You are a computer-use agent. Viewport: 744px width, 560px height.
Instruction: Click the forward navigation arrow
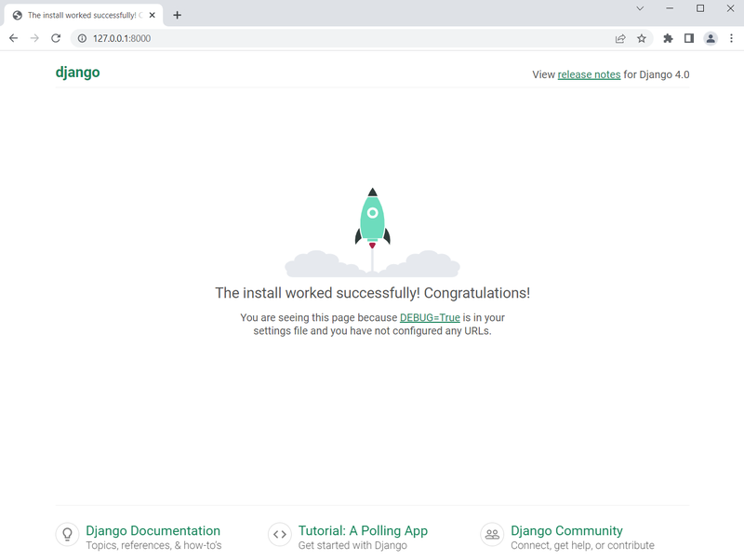[x=34, y=38]
